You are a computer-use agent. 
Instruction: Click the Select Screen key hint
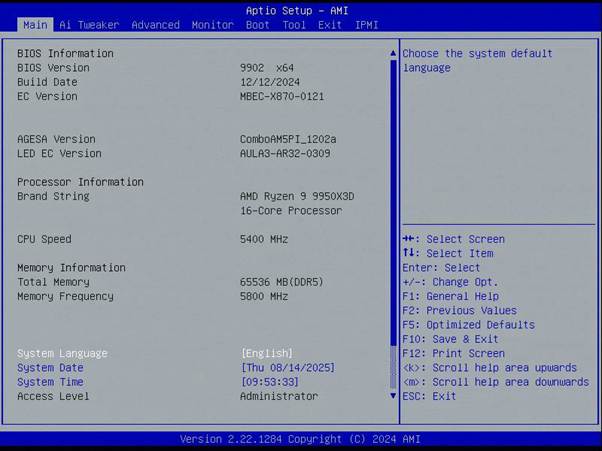tap(454, 239)
